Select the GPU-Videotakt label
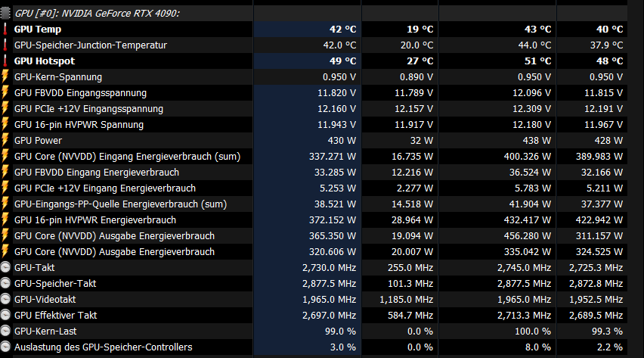The image size is (644, 358). pos(45,300)
